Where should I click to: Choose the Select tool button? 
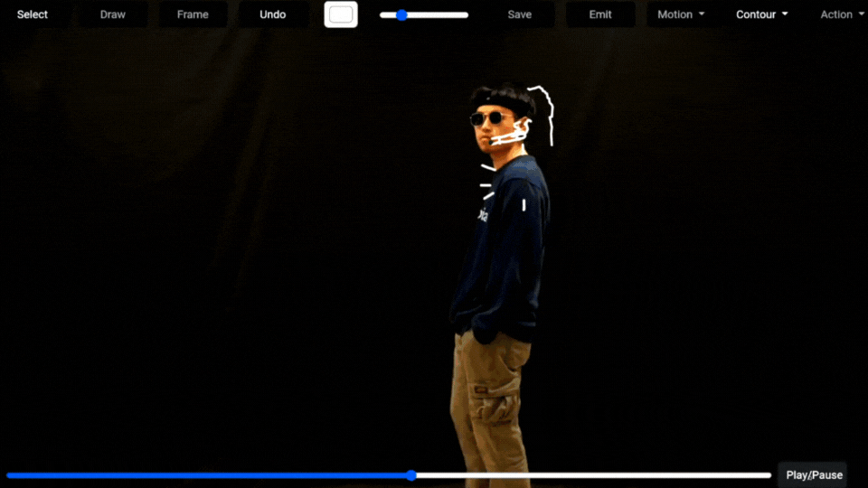click(x=33, y=14)
